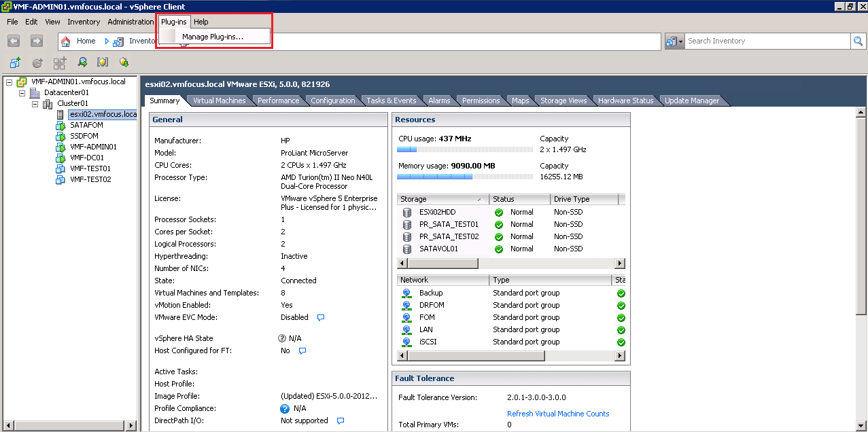
Task: Collapse the Cluster01 tree node
Action: click(x=35, y=104)
